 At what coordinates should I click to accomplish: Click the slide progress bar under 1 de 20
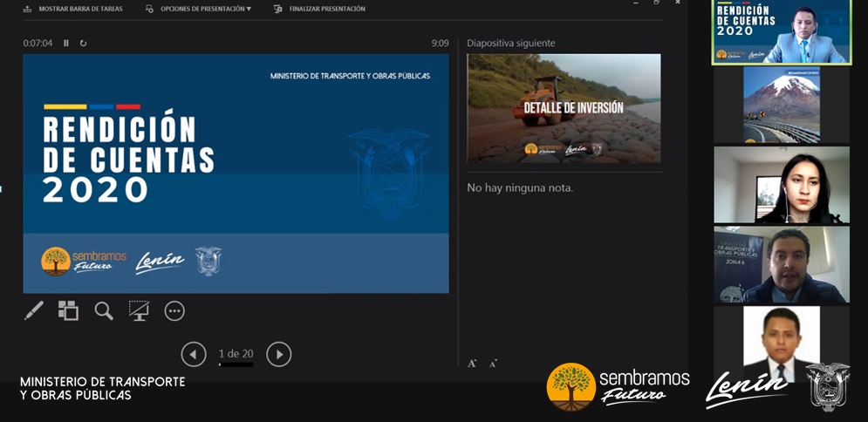pyautogui.click(x=236, y=364)
